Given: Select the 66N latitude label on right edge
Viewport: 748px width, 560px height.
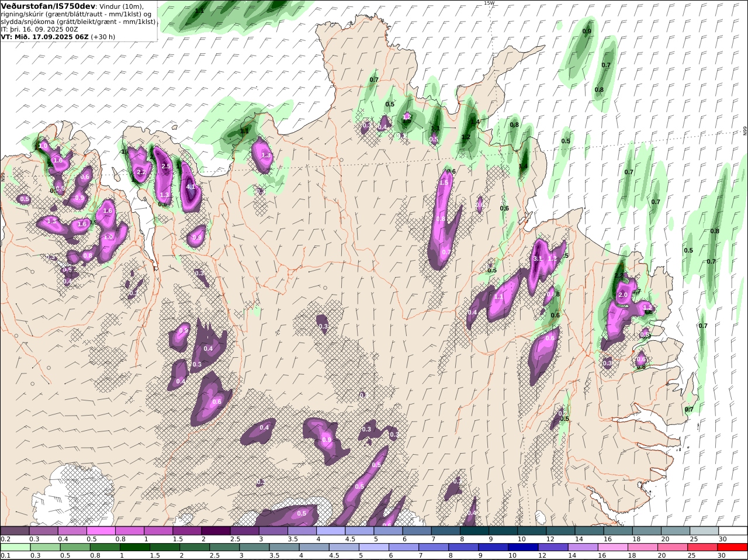Looking at the screenshot, I should [745, 132].
